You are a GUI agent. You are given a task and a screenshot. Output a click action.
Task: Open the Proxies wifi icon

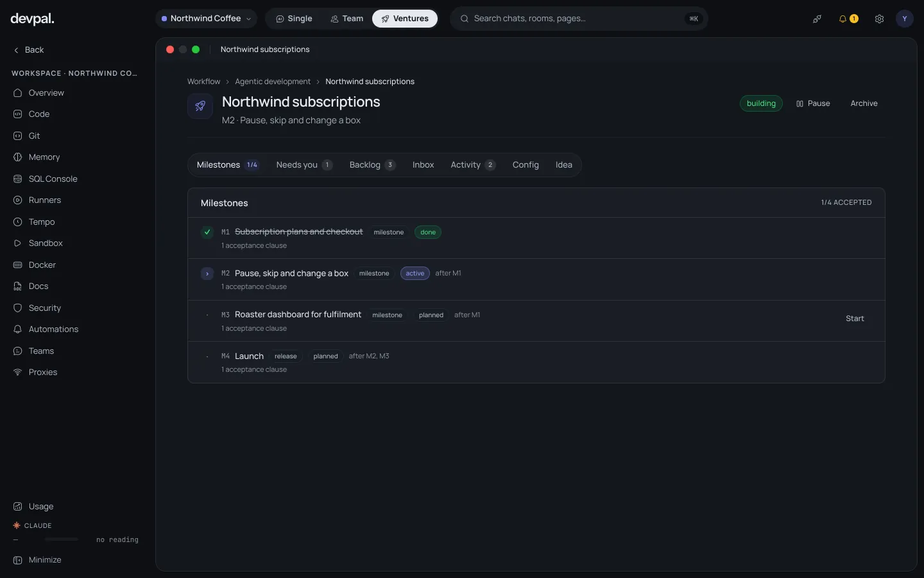tap(18, 372)
